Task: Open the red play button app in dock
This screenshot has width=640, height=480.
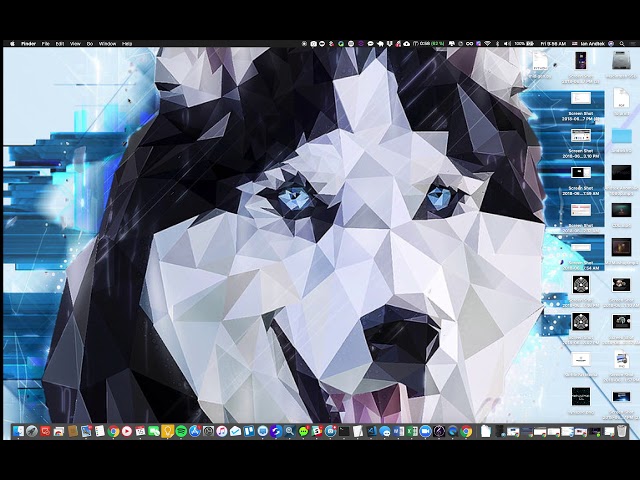Action: coord(127,431)
